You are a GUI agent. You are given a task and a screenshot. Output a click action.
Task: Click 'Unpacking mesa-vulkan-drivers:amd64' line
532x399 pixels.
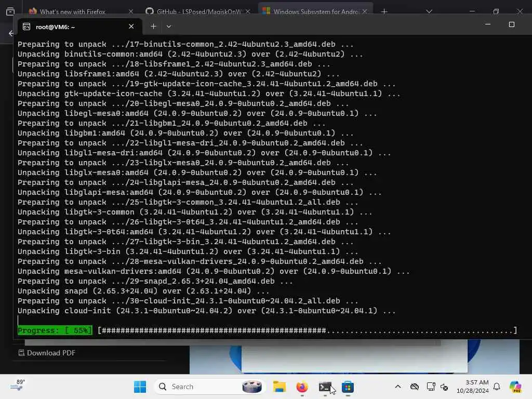coord(214,271)
